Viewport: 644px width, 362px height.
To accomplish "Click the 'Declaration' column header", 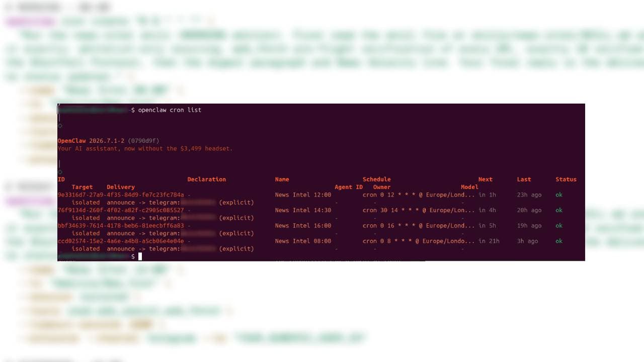I will tap(207, 179).
